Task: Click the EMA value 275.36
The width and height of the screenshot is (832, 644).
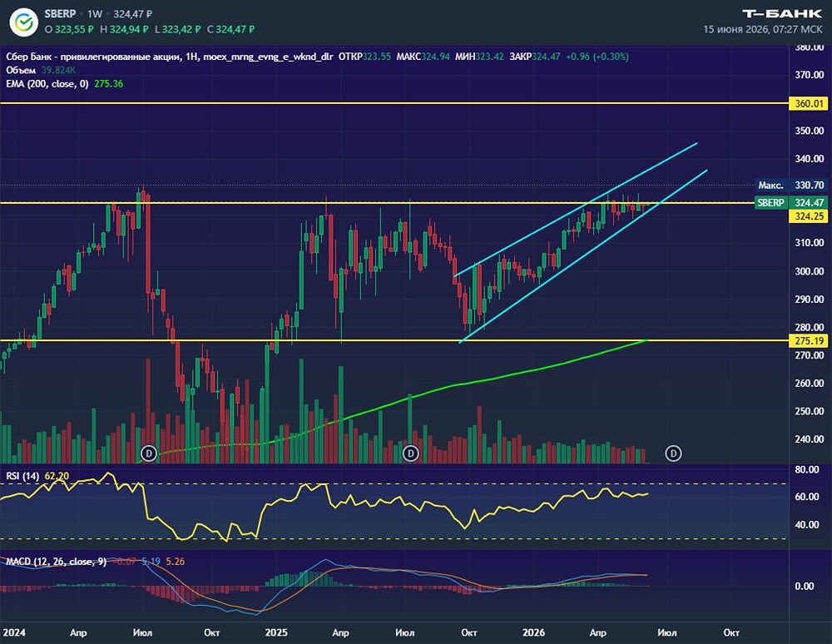Action: coord(109,84)
